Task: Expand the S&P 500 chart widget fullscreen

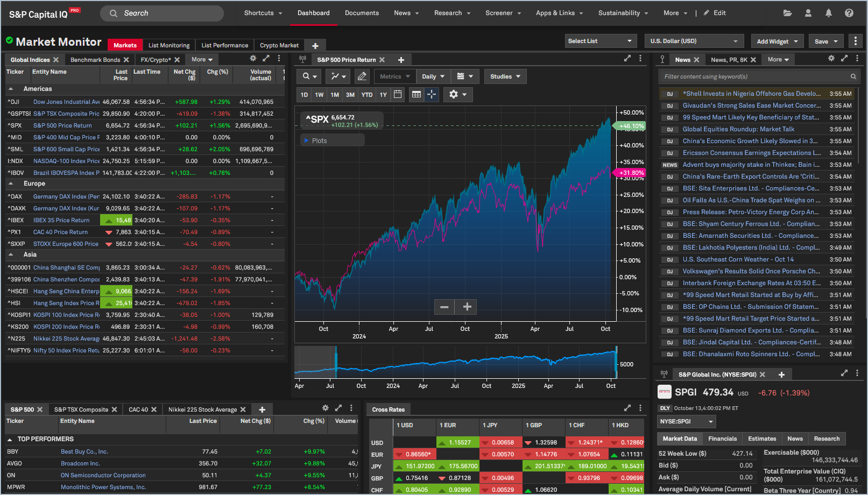Action: click(x=627, y=59)
